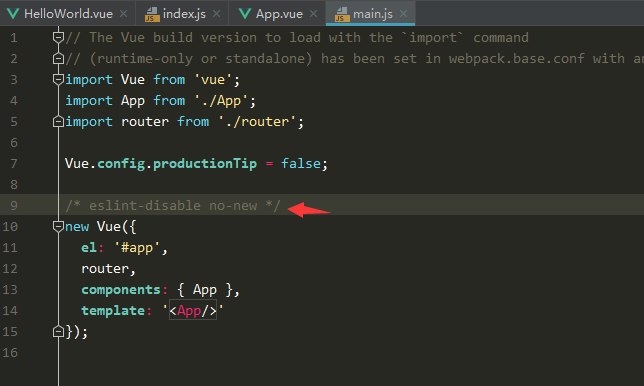Image resolution: width=644 pixels, height=386 pixels.
Task: Click the 'components' key on line 13
Action: point(121,290)
